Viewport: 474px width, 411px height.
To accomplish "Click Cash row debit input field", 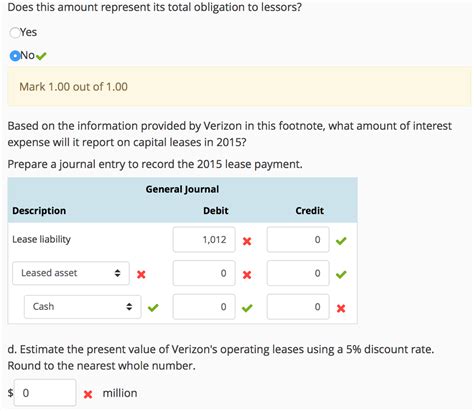I will [x=204, y=307].
